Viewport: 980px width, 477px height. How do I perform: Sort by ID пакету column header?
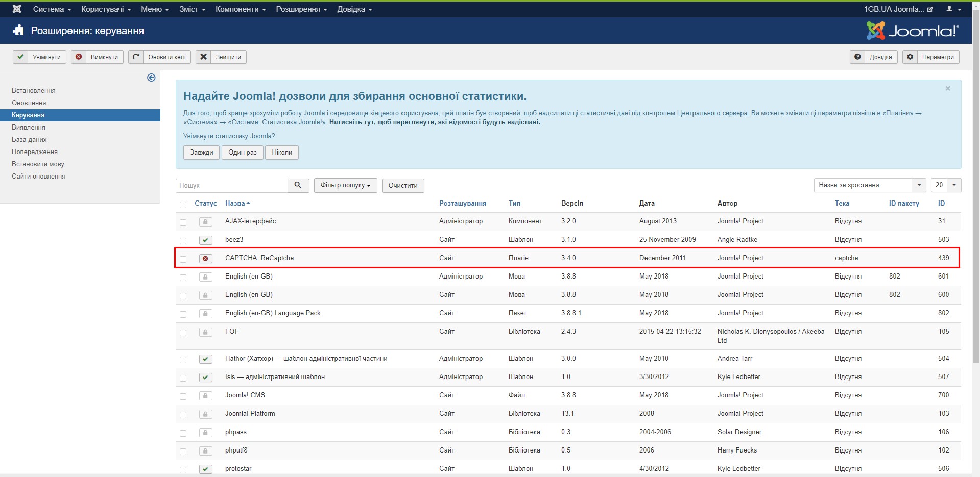[904, 203]
